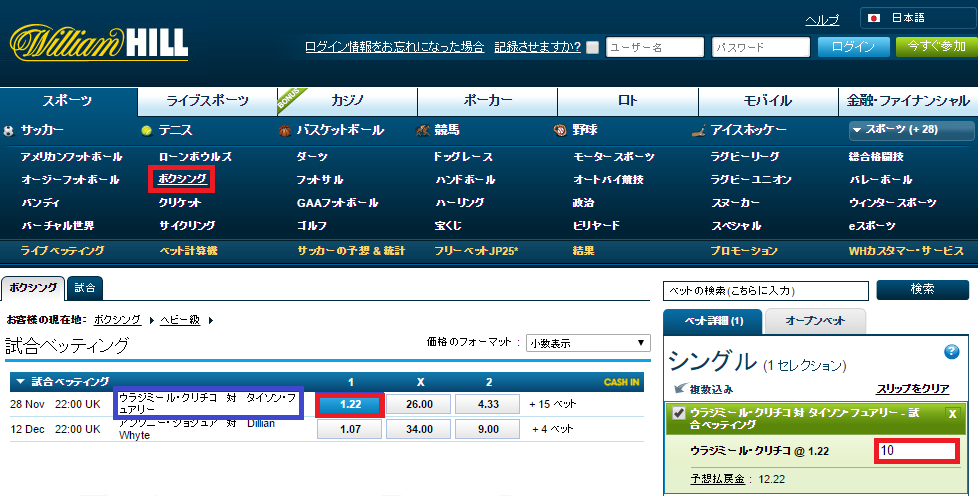Select odds 9.00 for Dillian Whyte
This screenshot has height=496, width=978.
pos(488,429)
